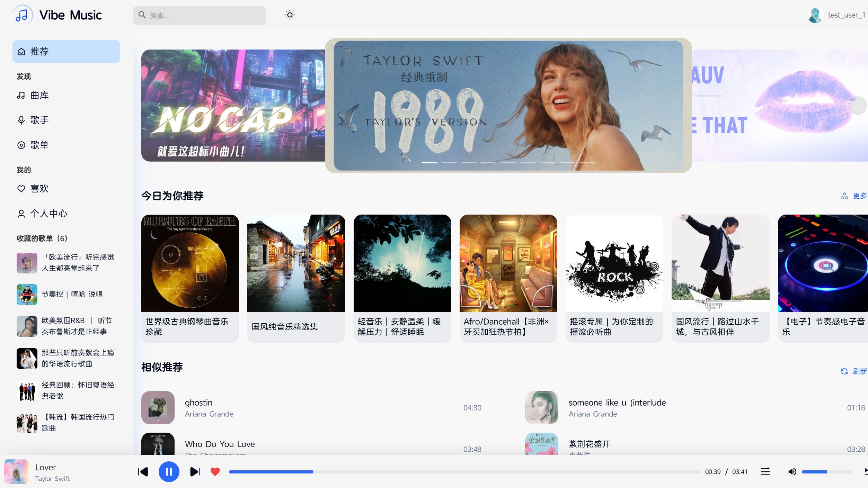The height and width of the screenshot is (488, 868).
Task: Pause the current song
Action: pos(169,472)
